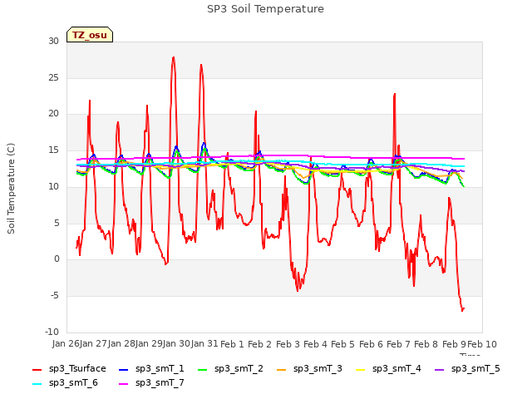Click orange sp3_smT_3 legend color marker
This screenshot has width=532, height=399.
pos(282,370)
